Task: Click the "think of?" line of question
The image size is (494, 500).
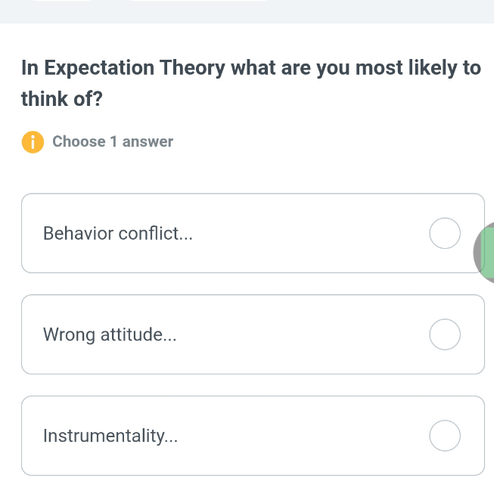Action: (x=62, y=99)
